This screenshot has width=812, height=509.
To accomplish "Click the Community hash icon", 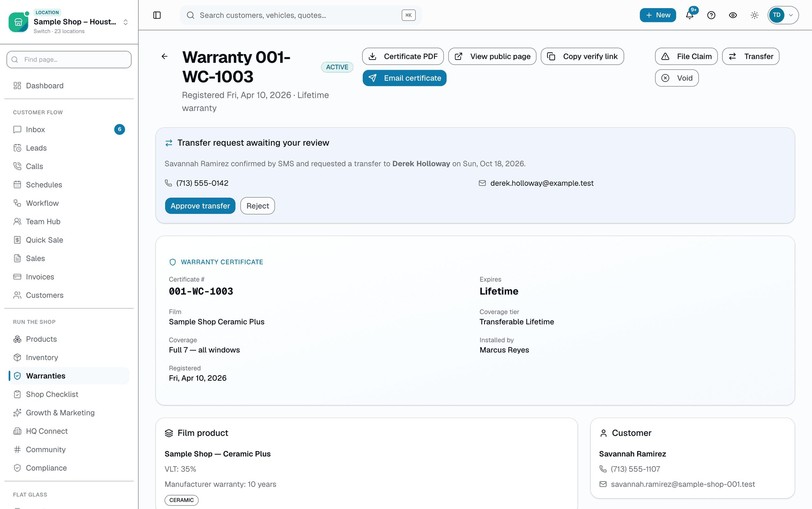I will 17,449.
